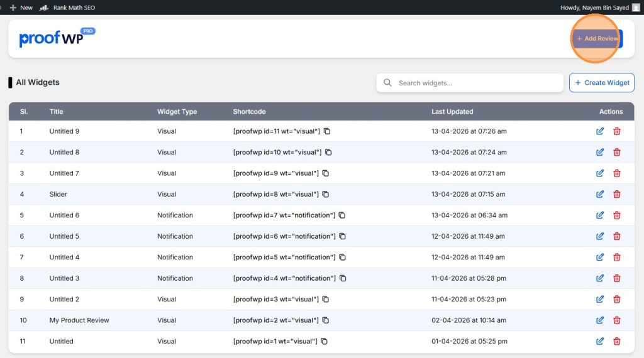Screen dimensions: 644x358
Task: Click the proofWP PRO logo
Action: point(57,38)
